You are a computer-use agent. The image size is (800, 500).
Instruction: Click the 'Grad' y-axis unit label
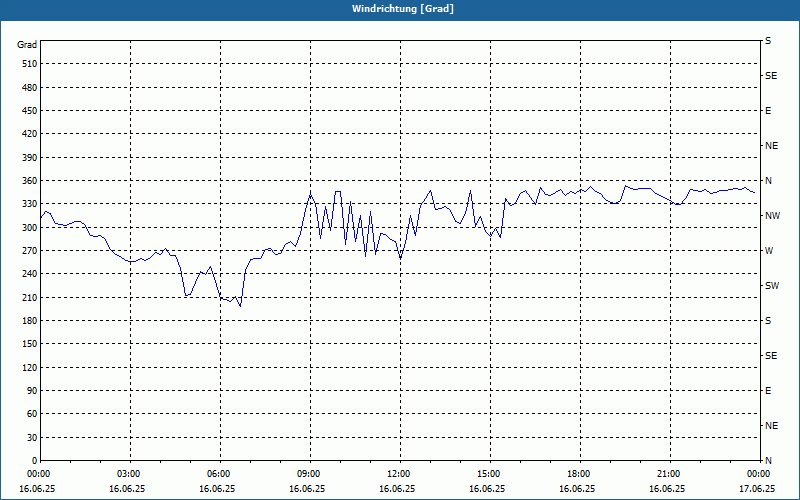(x=27, y=45)
